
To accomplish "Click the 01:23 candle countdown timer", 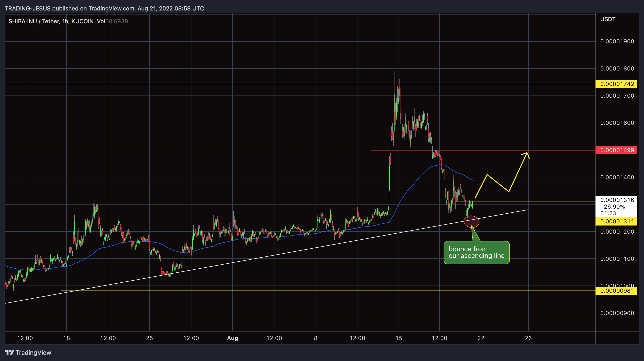I will 608,213.
